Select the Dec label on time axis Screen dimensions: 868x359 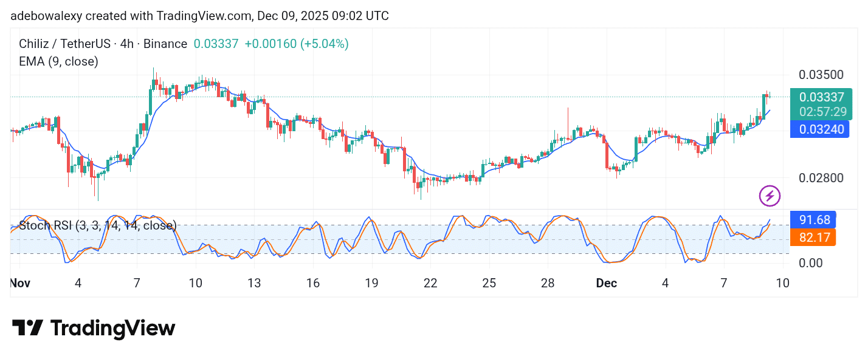(x=606, y=283)
